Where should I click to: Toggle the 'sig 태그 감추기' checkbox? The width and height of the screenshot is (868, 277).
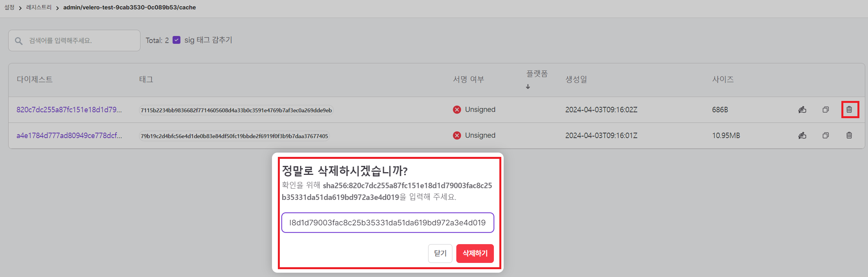click(176, 40)
